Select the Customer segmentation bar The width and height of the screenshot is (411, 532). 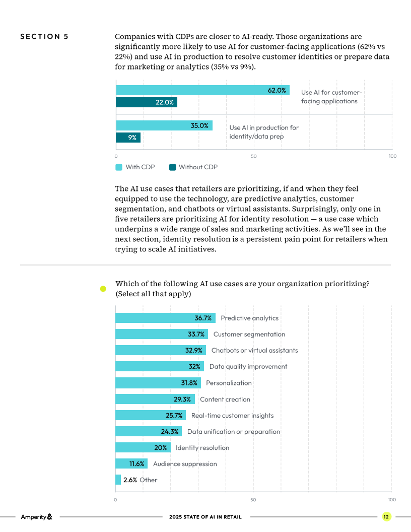click(x=161, y=334)
